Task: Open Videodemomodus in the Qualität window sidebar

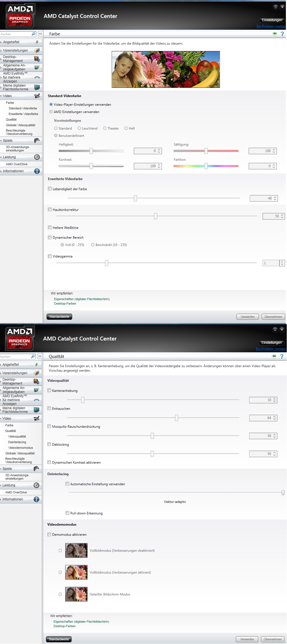Action: coord(20,448)
